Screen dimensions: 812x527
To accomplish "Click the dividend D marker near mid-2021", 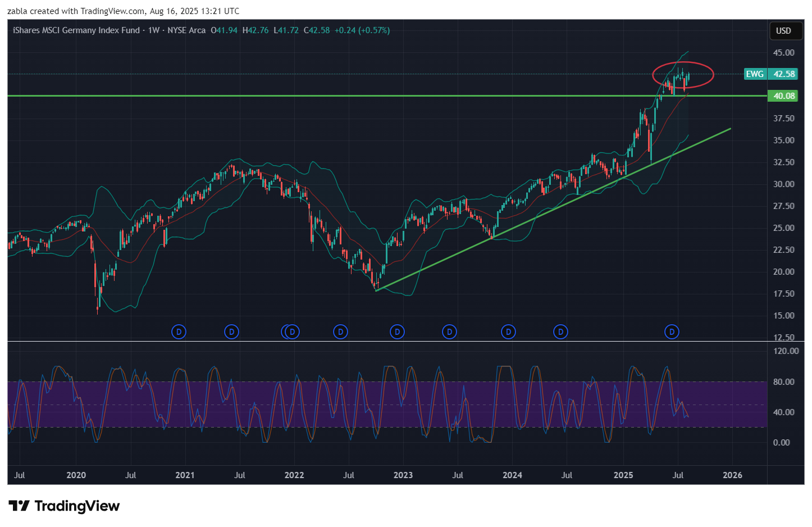I will [x=231, y=332].
